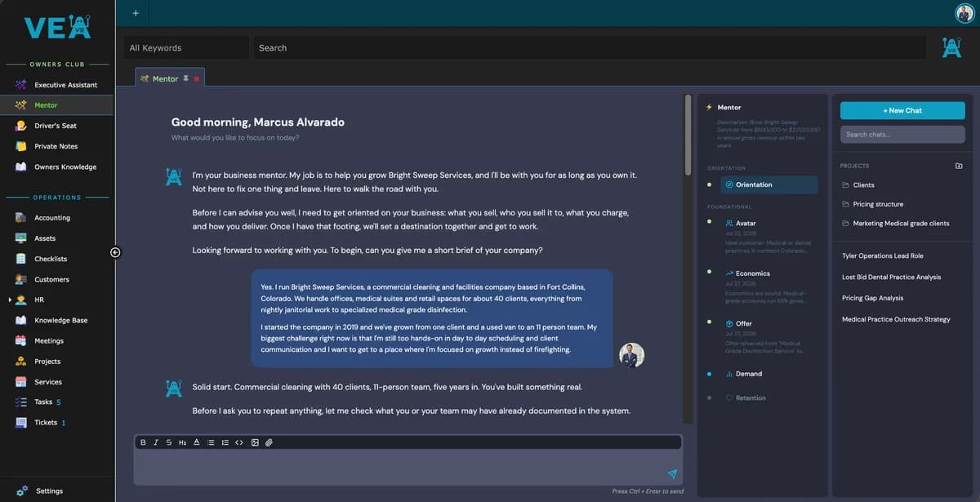
Task: Open the Accounting module
Action: (57, 218)
